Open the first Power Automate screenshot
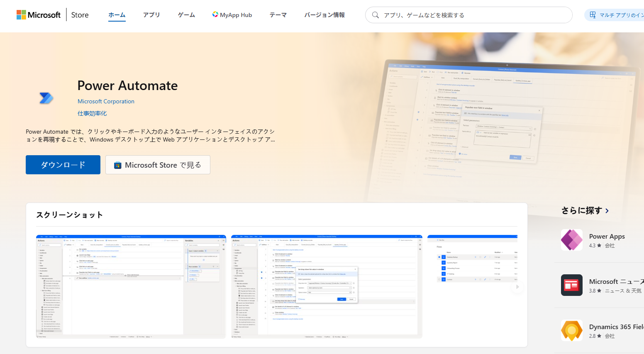 [x=131, y=286]
